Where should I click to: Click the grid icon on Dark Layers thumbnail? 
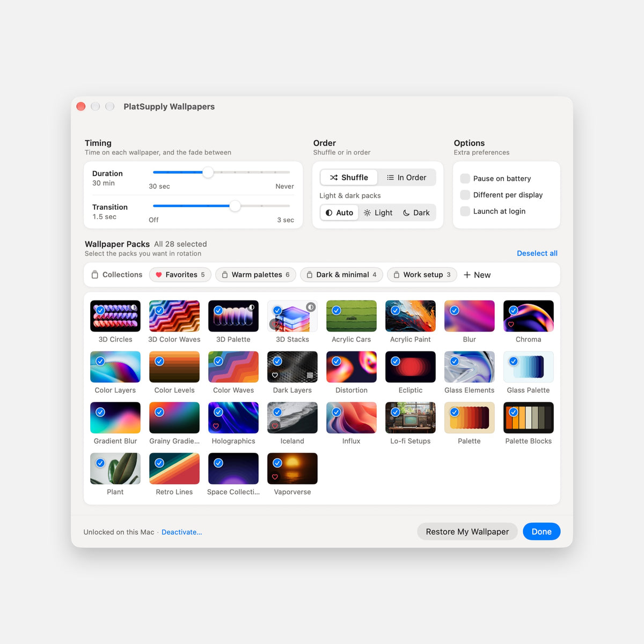coord(310,375)
